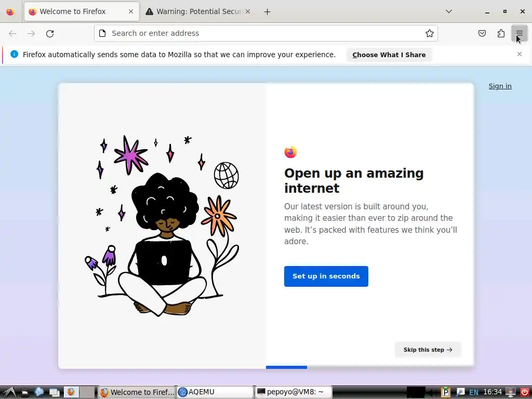
Task: Close the Warning: Potential Security tab
Action: (x=248, y=11)
